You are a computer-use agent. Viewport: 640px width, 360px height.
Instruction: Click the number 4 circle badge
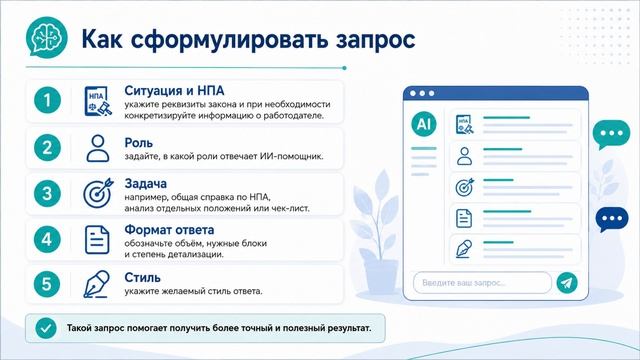[x=47, y=239]
